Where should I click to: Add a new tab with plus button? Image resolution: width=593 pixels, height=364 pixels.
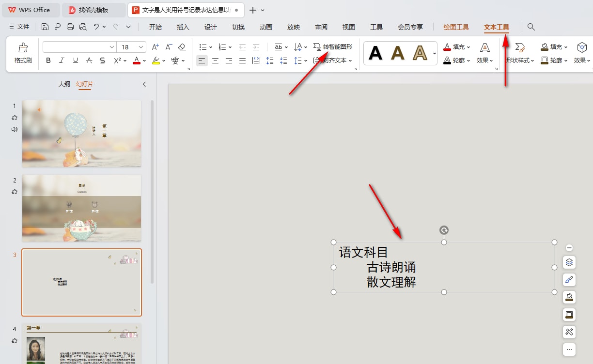tap(252, 10)
